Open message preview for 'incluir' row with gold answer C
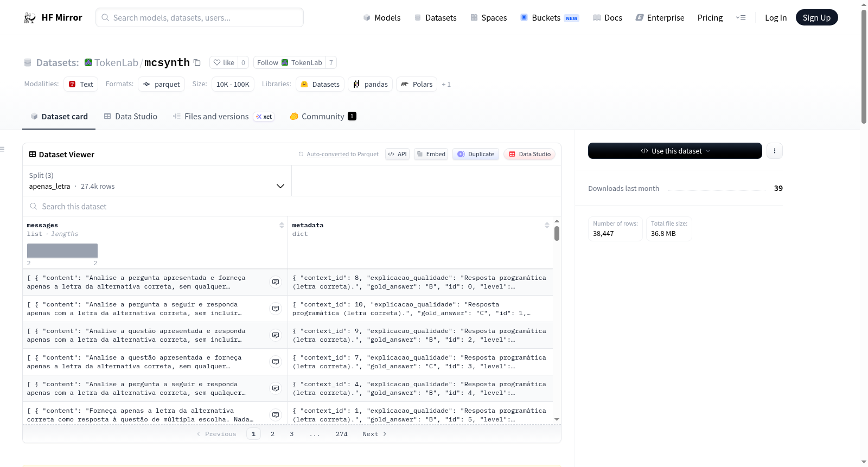The height and width of the screenshot is (467, 868). pyautogui.click(x=276, y=309)
